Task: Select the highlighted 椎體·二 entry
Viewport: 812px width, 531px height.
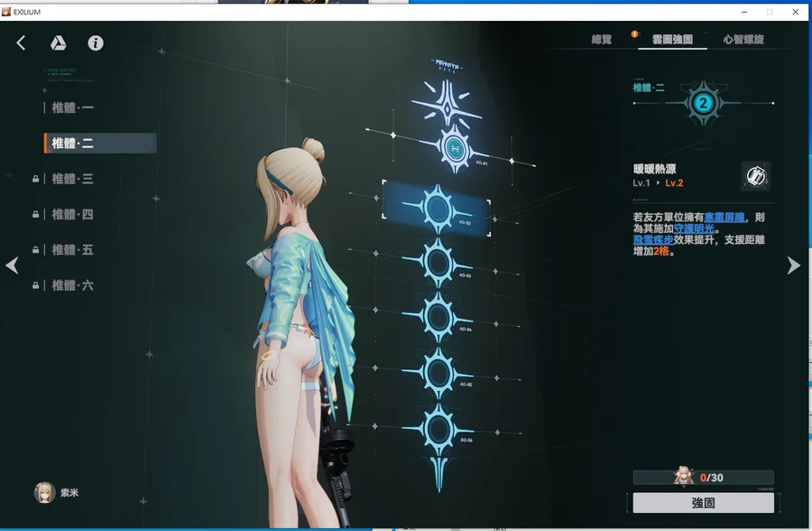Action: [100, 143]
